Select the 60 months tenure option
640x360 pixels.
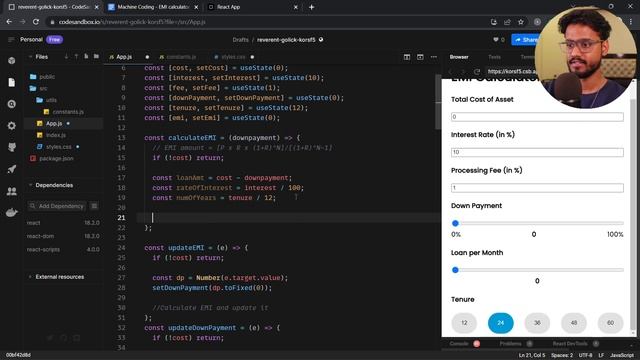click(x=610, y=323)
